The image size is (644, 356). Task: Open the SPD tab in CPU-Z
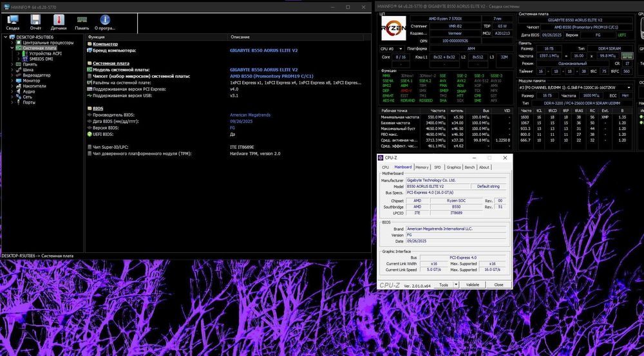click(x=437, y=167)
